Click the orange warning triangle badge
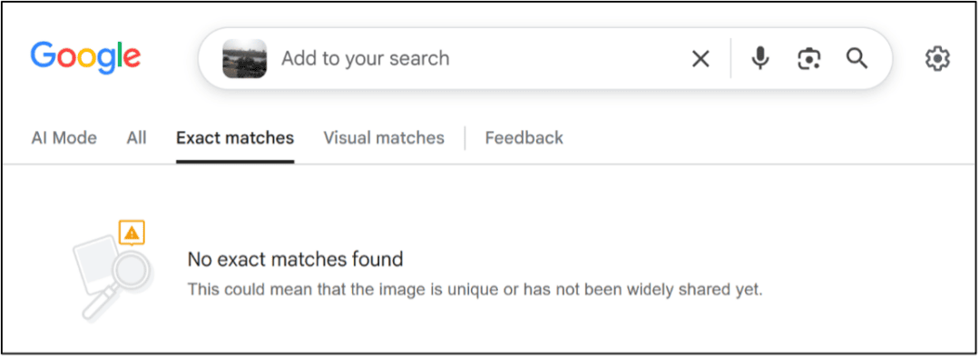This screenshot has height=358, width=980. point(132,233)
